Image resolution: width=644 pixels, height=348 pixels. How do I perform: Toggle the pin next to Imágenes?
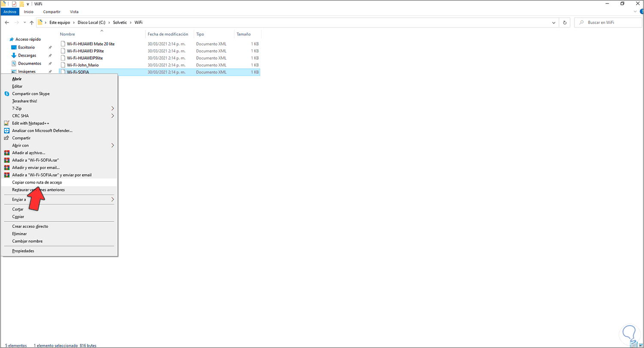[x=50, y=71]
